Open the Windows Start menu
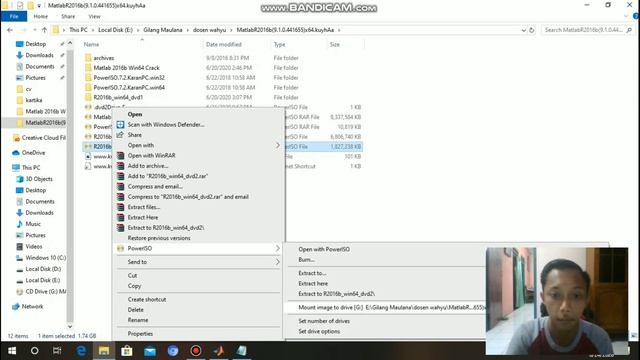 pyautogui.click(x=12, y=351)
